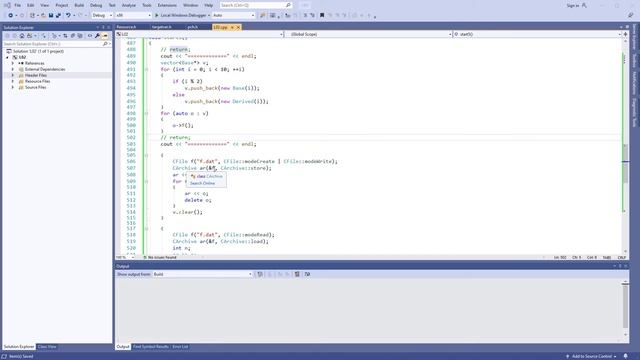Click the Undo arrow icon

[68, 15]
